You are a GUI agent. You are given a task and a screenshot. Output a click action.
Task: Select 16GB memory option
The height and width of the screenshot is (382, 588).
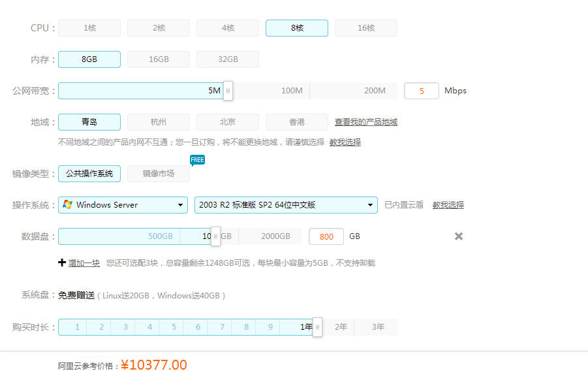(158, 59)
